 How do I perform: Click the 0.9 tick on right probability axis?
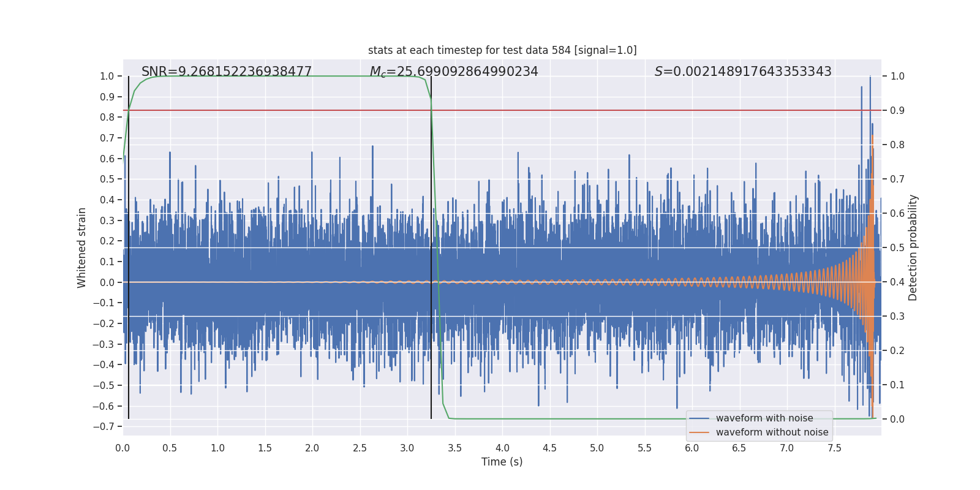[897, 111]
